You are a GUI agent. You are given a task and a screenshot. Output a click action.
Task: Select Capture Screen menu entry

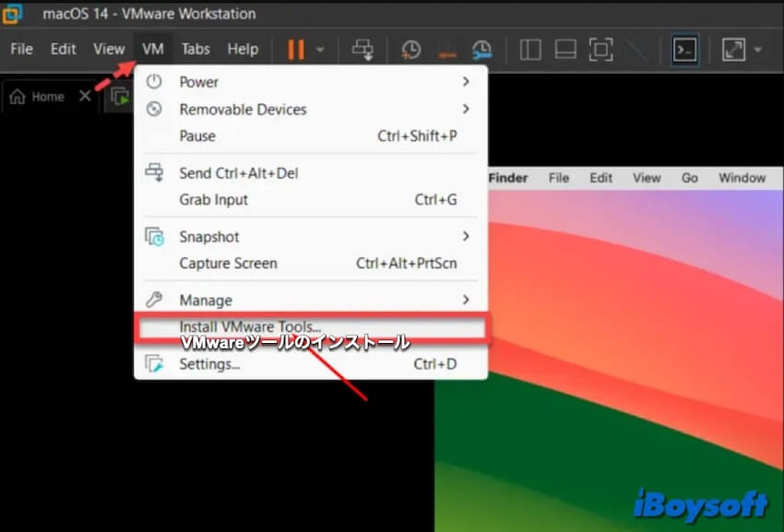(311, 263)
